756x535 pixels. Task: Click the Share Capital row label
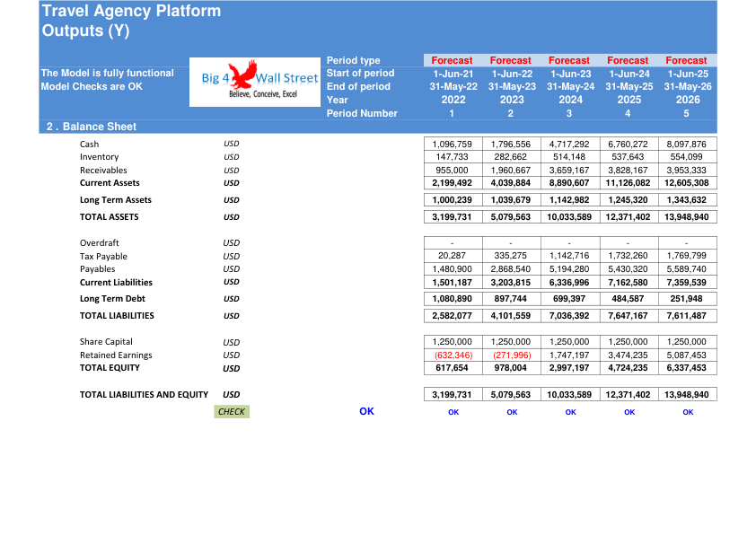[x=106, y=342]
